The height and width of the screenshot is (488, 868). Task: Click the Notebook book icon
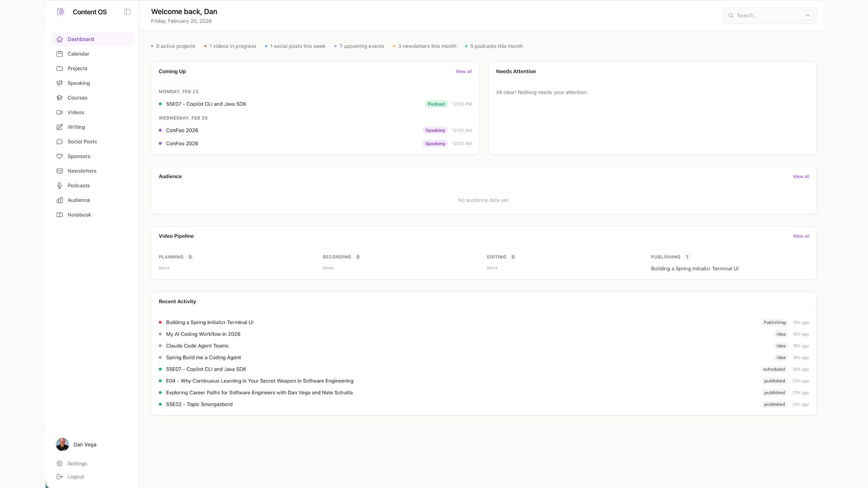[59, 215]
